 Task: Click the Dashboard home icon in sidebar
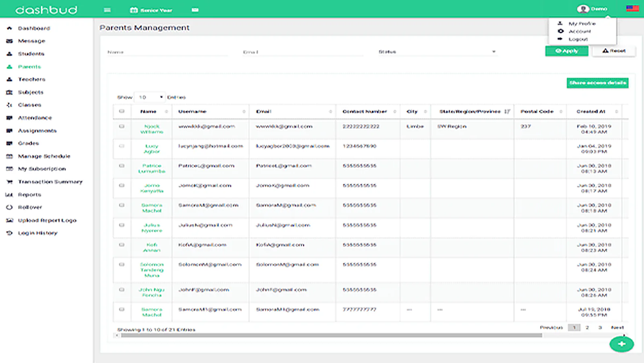[9, 28]
